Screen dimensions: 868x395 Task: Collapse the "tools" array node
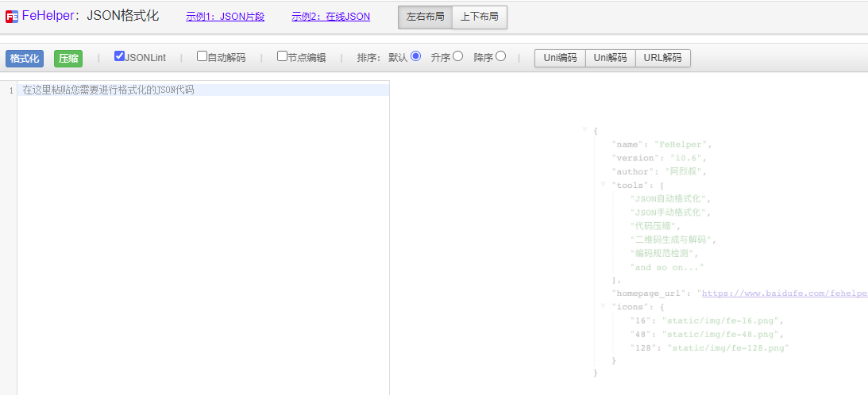click(604, 184)
